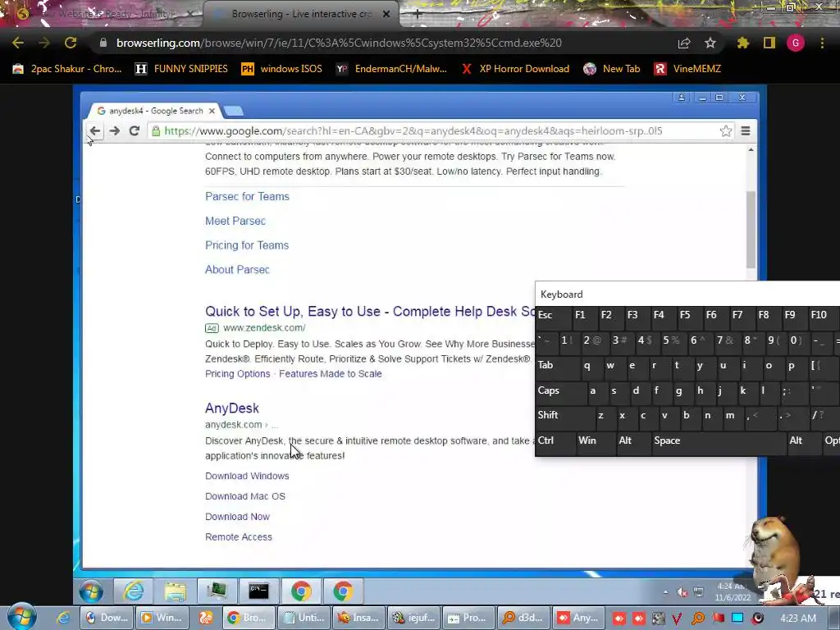Click the inner scrollbar up arrow
Image resolution: width=840 pixels, height=630 pixels.
[751, 149]
